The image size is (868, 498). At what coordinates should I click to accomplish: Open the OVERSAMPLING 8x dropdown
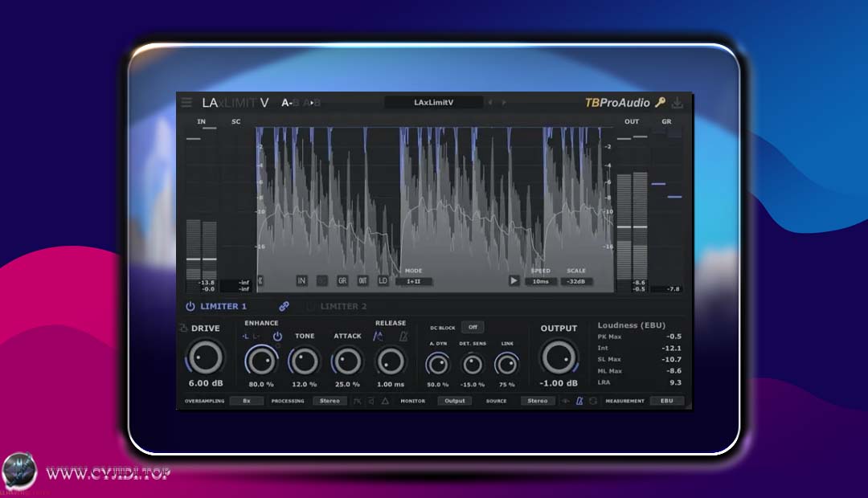coord(247,401)
